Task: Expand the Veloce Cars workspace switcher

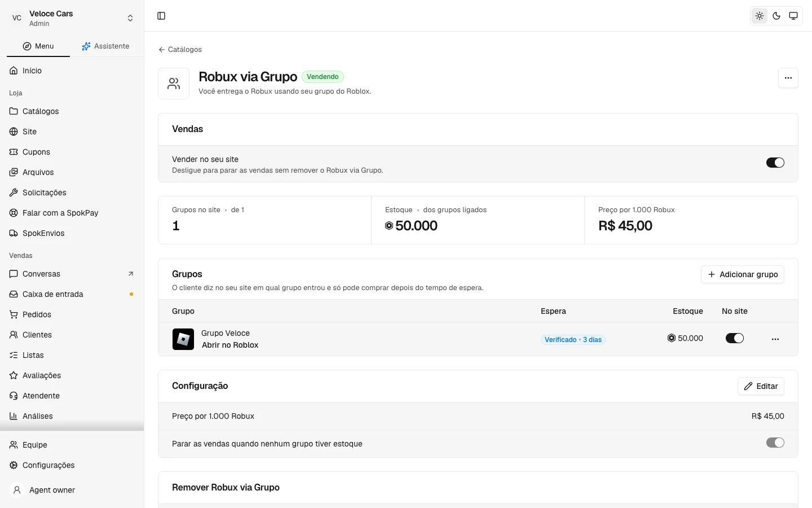Action: coord(72,18)
